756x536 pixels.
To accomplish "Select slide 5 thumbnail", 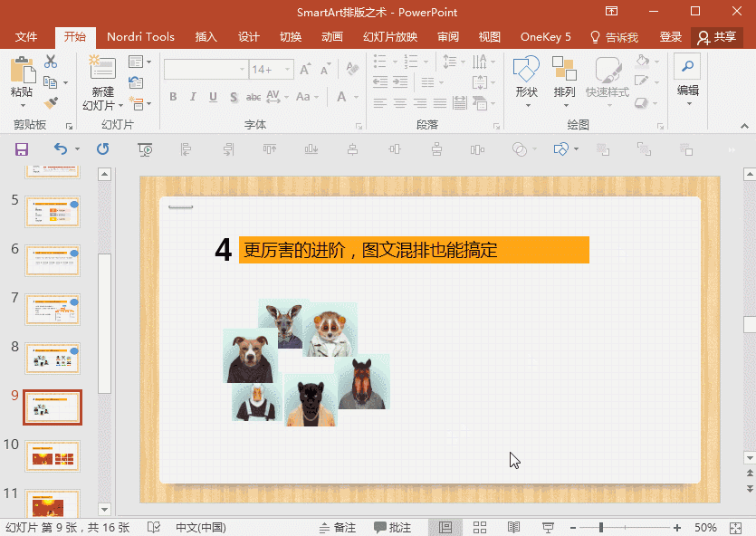I will pyautogui.click(x=53, y=212).
